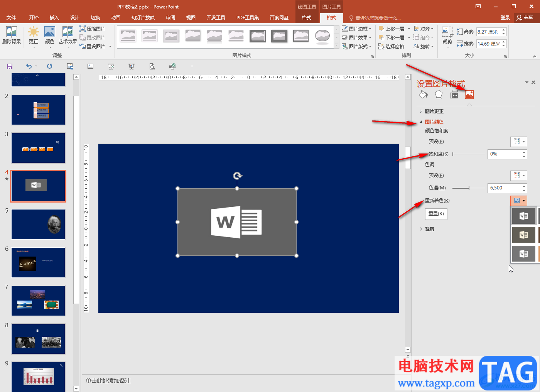Open Picture Border (图片边框) dropdown

[357, 29]
